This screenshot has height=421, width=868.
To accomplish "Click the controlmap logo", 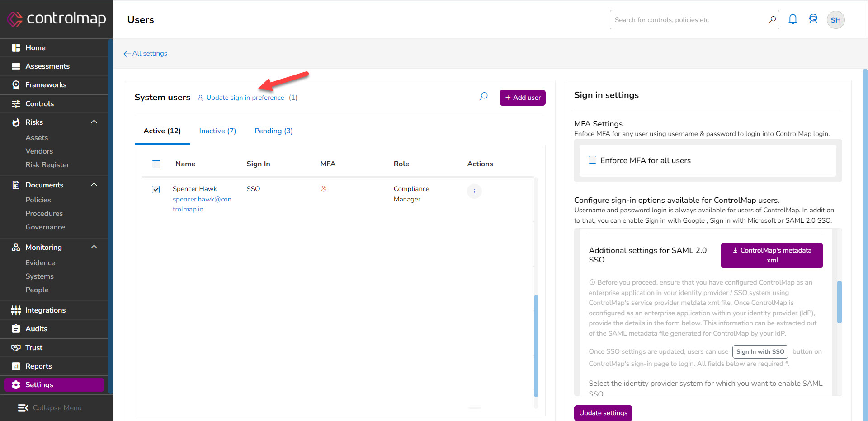I will tap(57, 19).
